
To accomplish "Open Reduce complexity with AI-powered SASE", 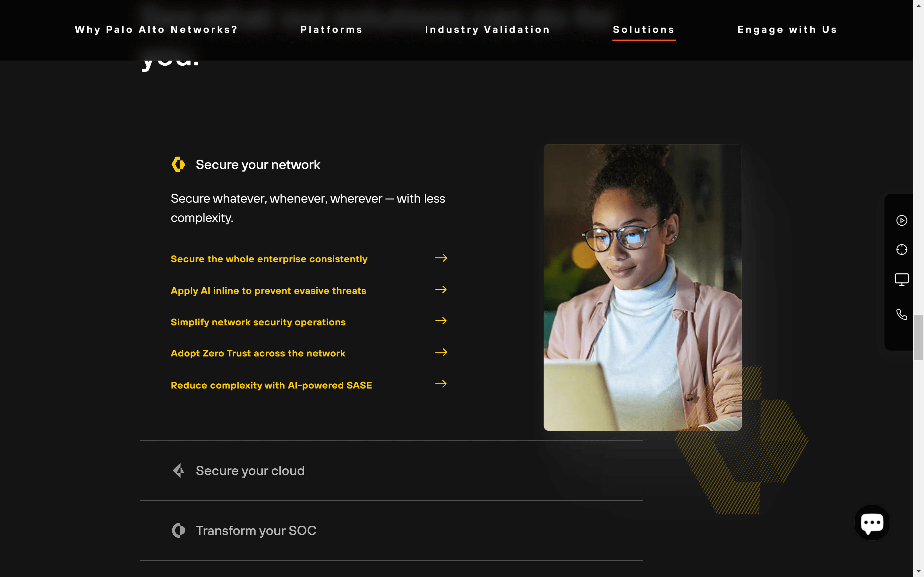I will click(x=271, y=385).
